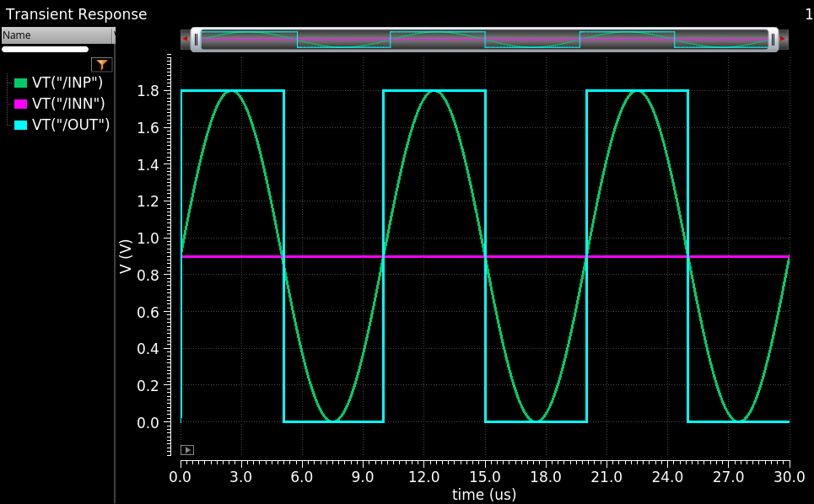The image size is (814, 504).
Task: Click the signal name search field
Action: pos(46,49)
